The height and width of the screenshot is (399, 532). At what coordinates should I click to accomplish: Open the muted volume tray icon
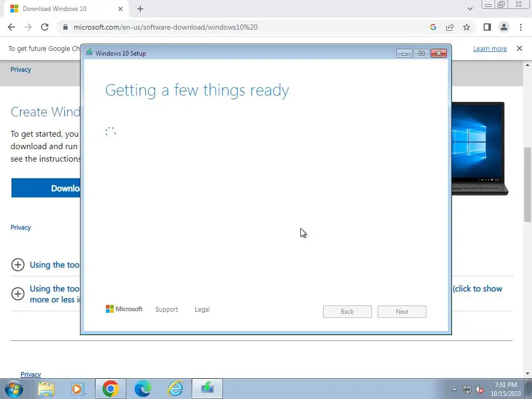(x=480, y=390)
